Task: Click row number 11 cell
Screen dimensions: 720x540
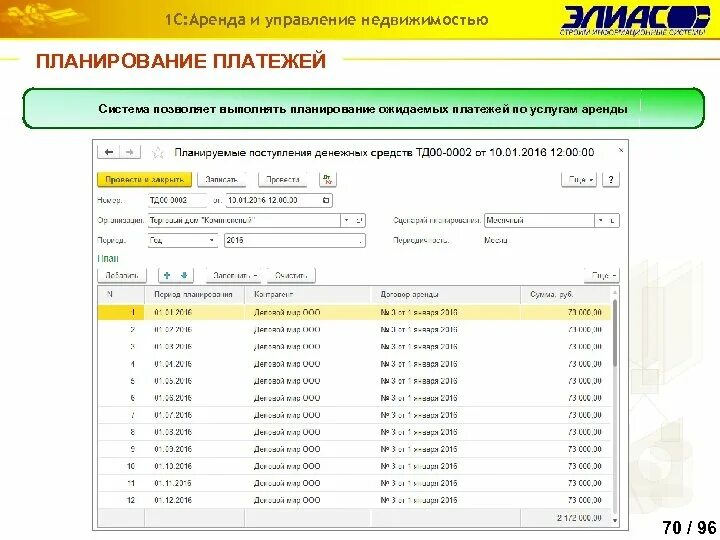Action: pyautogui.click(x=121, y=483)
